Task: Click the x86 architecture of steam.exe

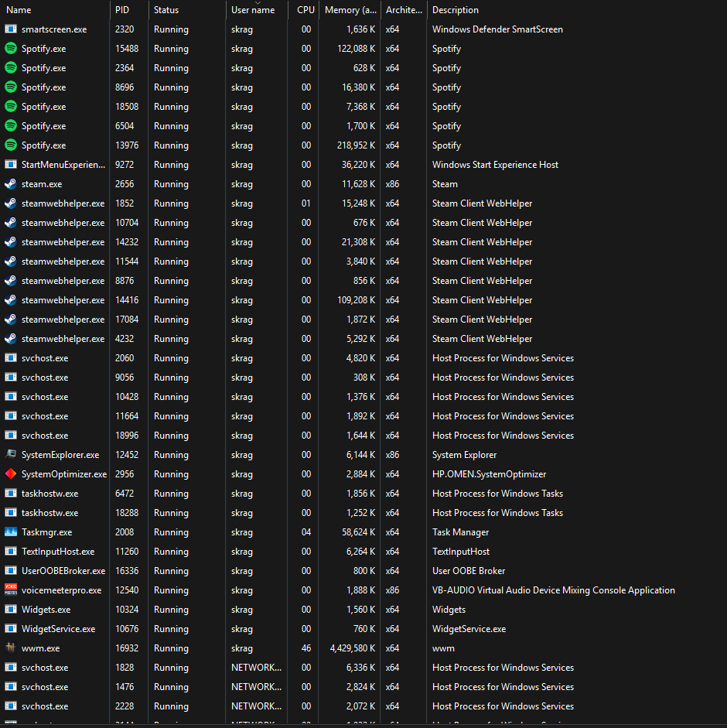Action: [392, 184]
